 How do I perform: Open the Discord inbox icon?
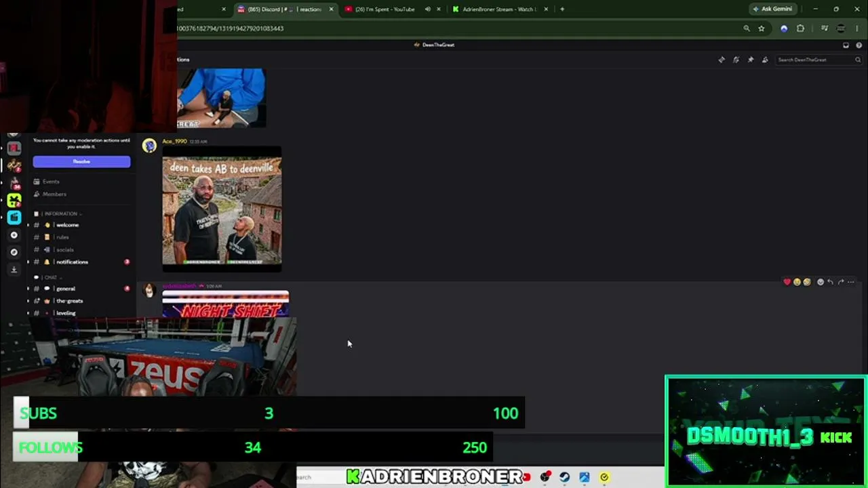[x=846, y=45]
